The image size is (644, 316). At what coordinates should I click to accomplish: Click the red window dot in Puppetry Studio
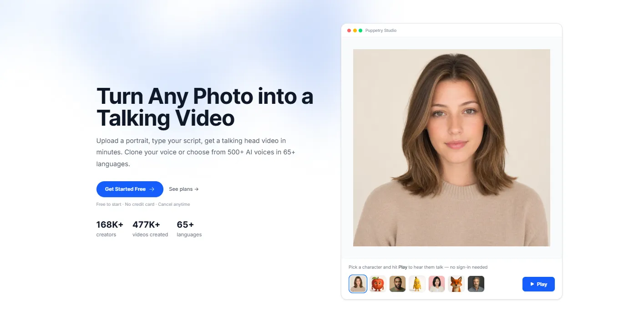tap(349, 31)
